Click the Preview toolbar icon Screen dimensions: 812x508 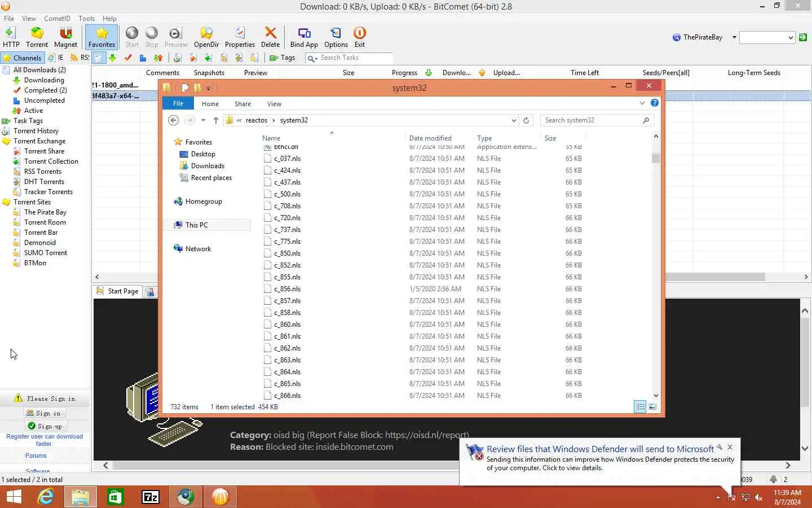pyautogui.click(x=176, y=37)
